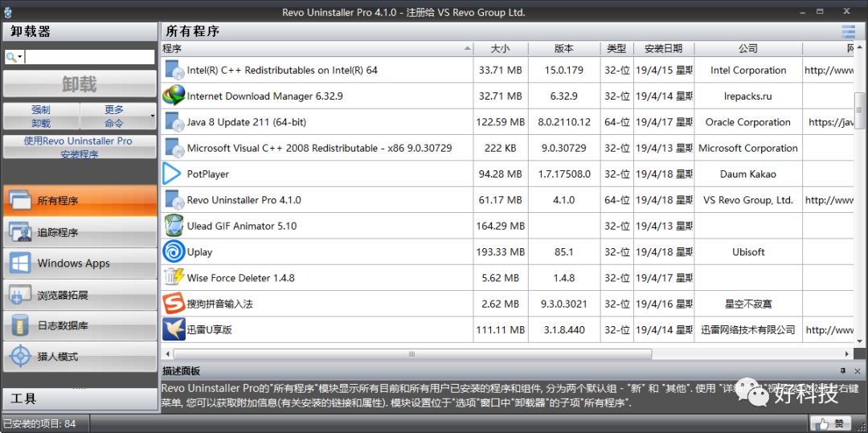Screen dimensions: 868x433
Task: Click the uninstaller search input field
Action: pyautogui.click(x=89, y=57)
